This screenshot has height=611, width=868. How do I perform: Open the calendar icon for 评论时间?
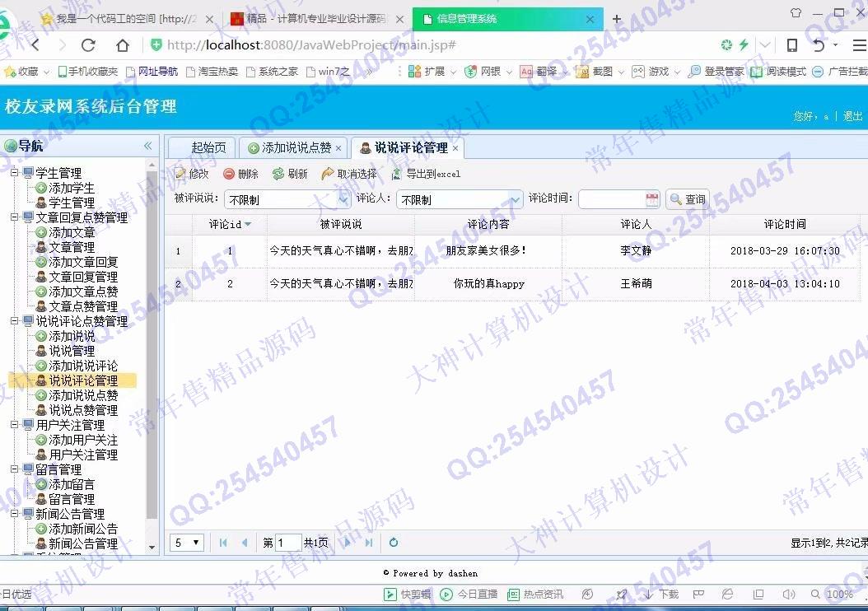(652, 199)
